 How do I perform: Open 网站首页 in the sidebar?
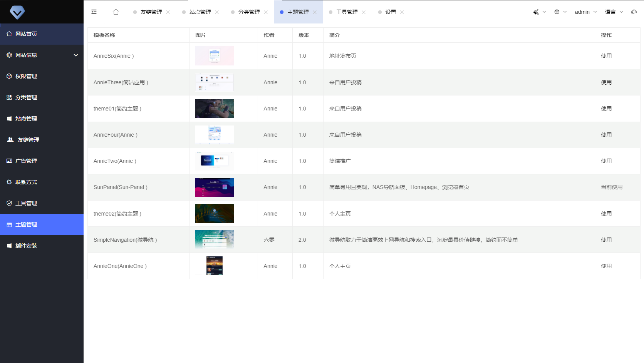tap(42, 34)
